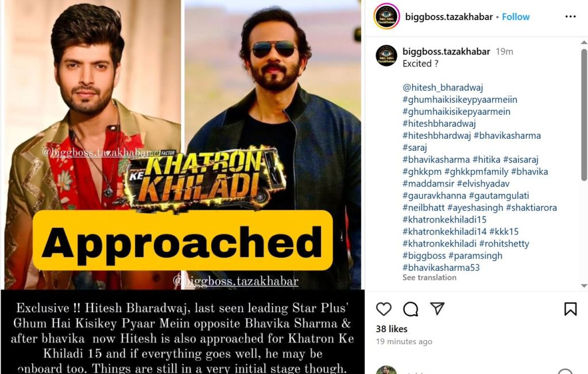View the 38 likes list

click(392, 329)
